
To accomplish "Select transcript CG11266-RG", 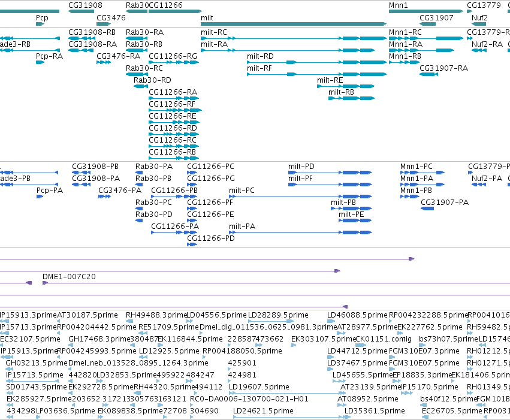I will pyautogui.click(x=173, y=56).
